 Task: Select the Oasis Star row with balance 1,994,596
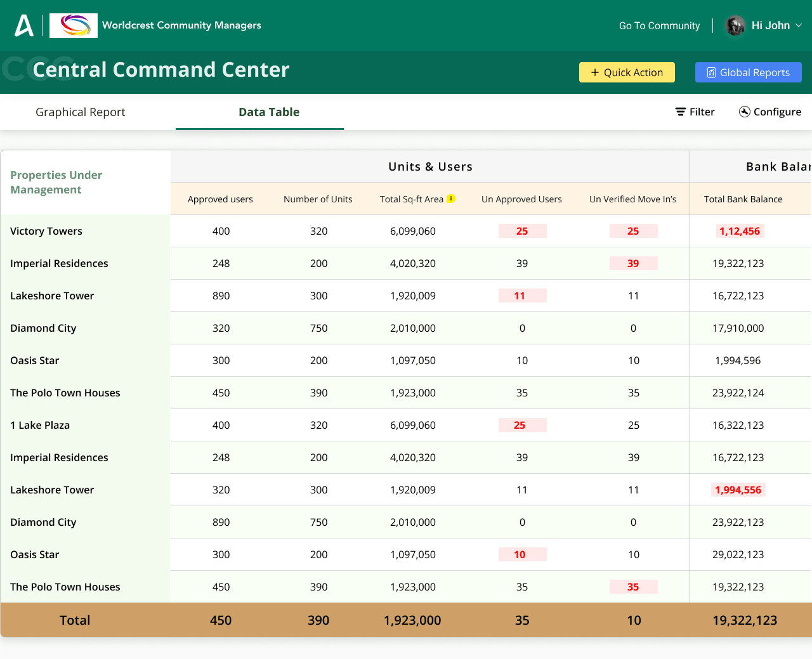tap(406, 360)
